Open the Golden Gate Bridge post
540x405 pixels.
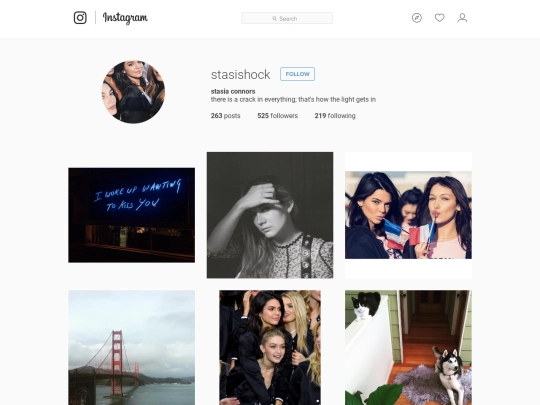(132, 347)
